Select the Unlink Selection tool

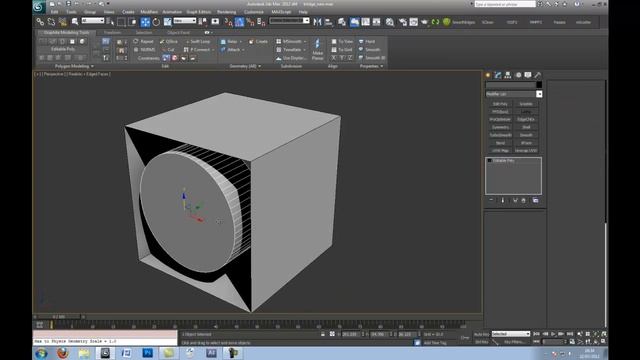pyautogui.click(x=51, y=22)
